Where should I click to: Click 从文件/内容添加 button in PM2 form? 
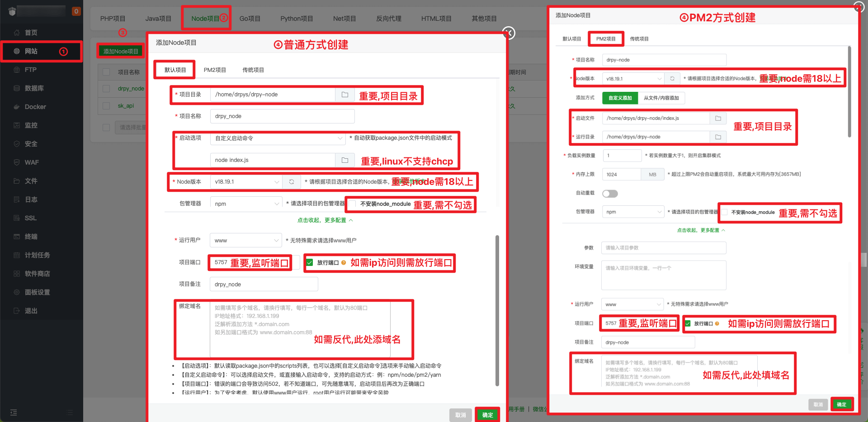click(661, 98)
